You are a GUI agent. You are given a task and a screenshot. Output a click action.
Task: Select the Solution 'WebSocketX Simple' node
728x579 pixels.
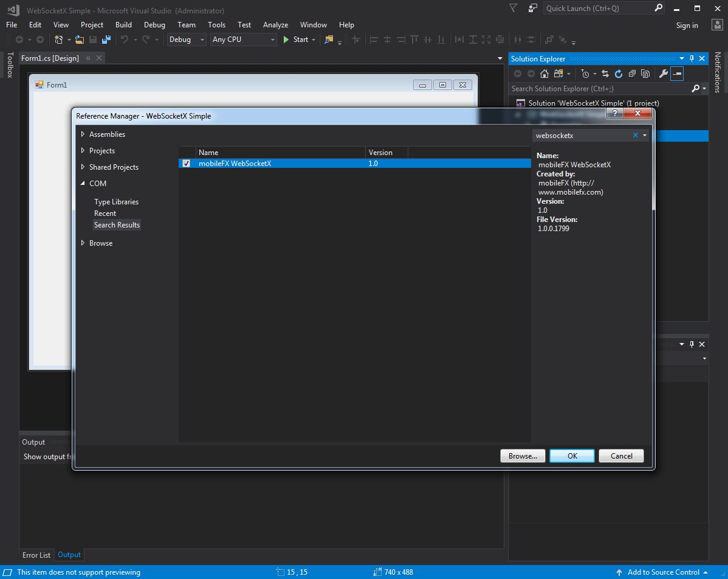pos(593,103)
